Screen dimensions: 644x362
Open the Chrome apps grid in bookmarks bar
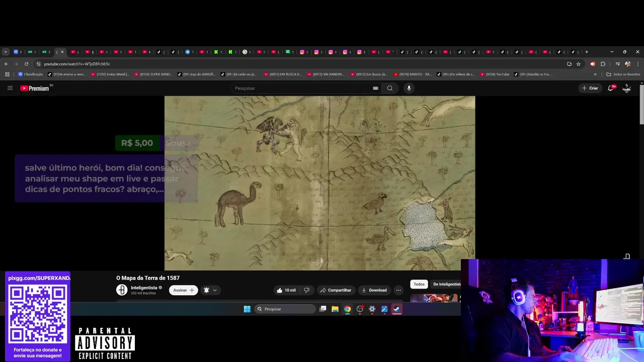click(x=7, y=74)
